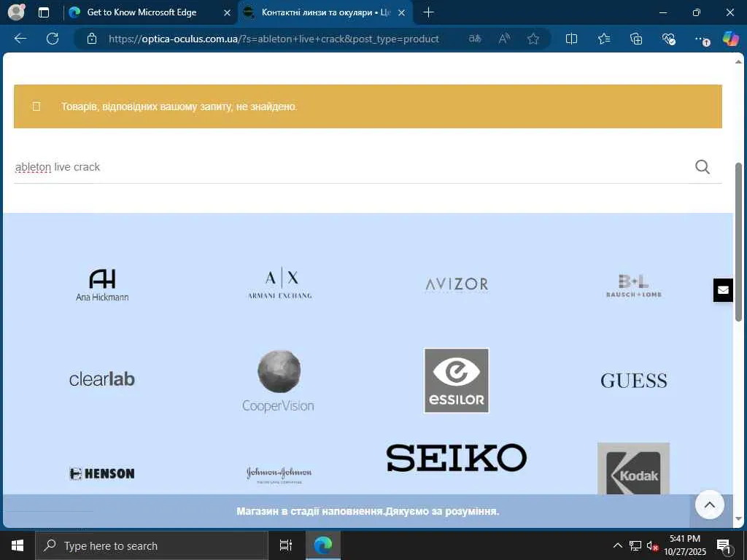Viewport: 747px width, 560px height.
Task: Click the Edge taskbar icon
Action: coord(323,545)
